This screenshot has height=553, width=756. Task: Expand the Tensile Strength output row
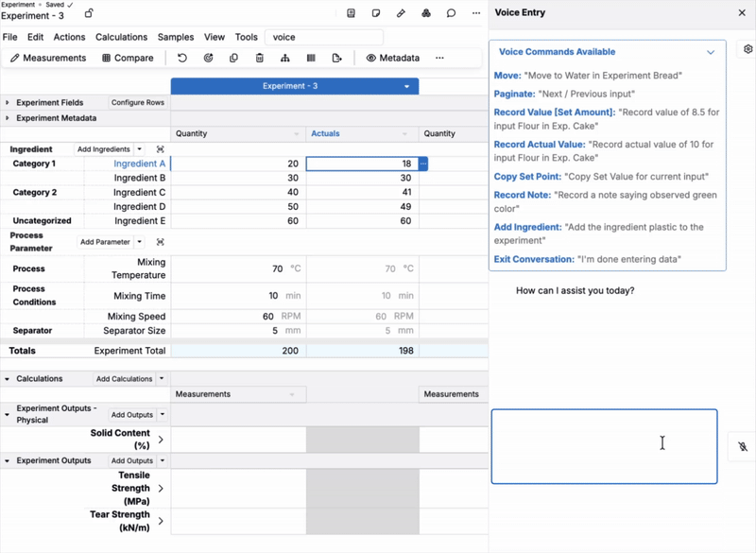(161, 489)
